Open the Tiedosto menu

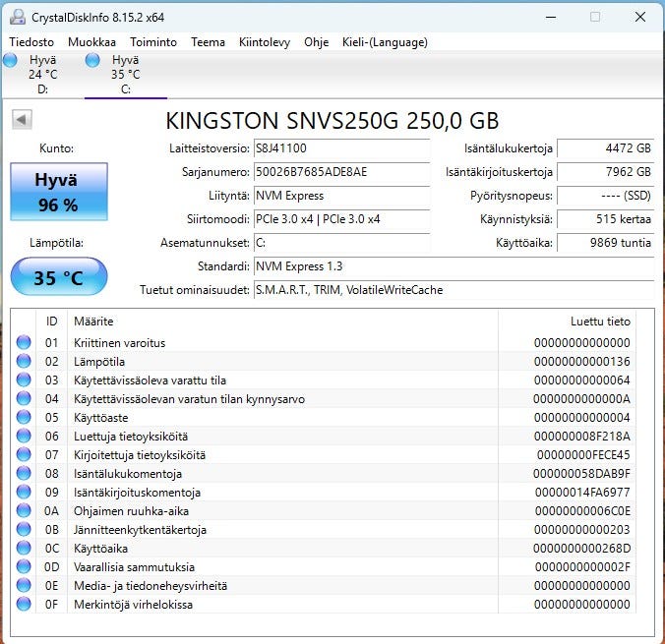point(31,42)
